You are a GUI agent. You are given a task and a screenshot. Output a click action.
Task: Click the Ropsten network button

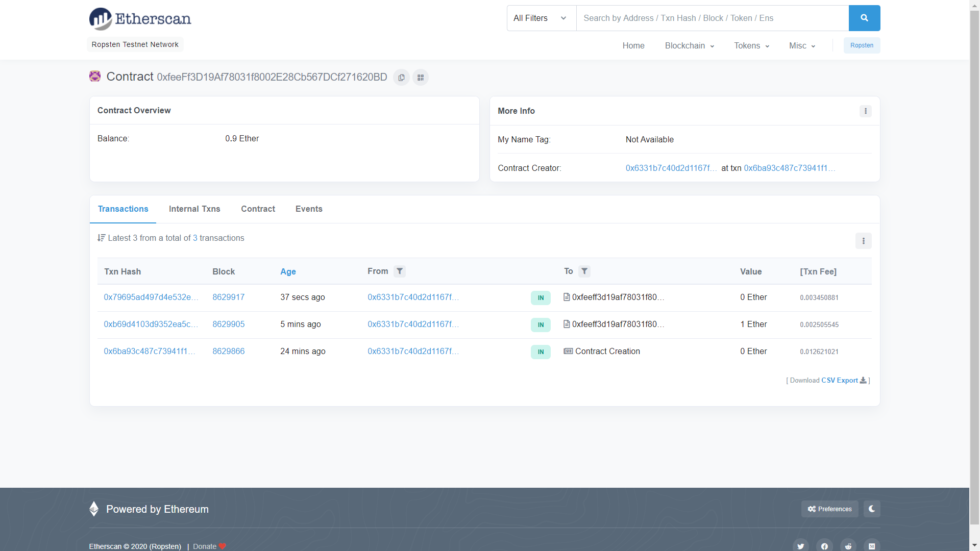pyautogui.click(x=862, y=45)
